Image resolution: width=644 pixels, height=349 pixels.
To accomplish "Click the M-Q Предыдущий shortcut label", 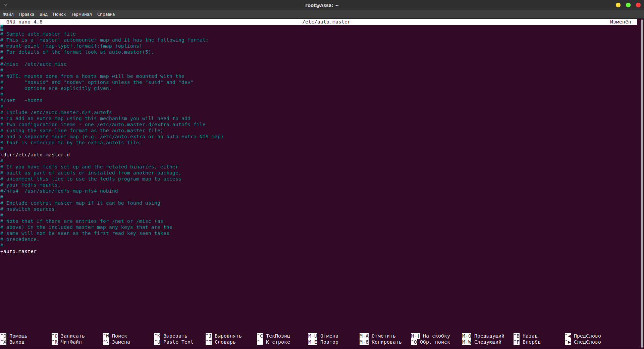I will pyautogui.click(x=483, y=336).
